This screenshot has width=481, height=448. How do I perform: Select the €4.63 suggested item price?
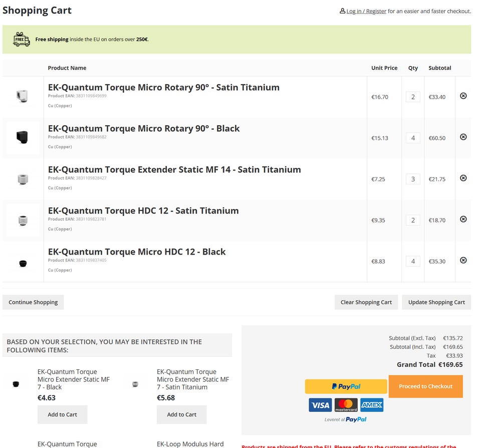coord(46,398)
